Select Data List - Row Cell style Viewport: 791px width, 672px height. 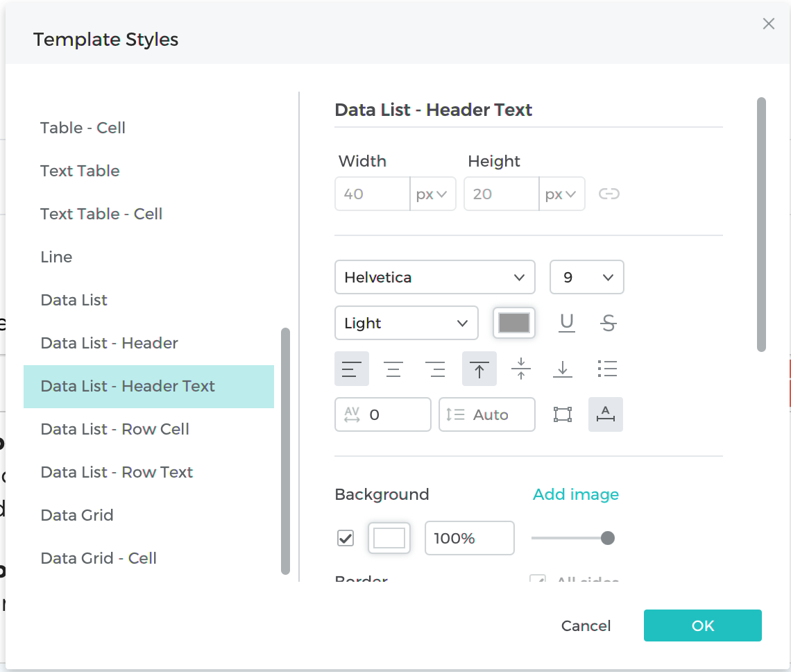115,429
